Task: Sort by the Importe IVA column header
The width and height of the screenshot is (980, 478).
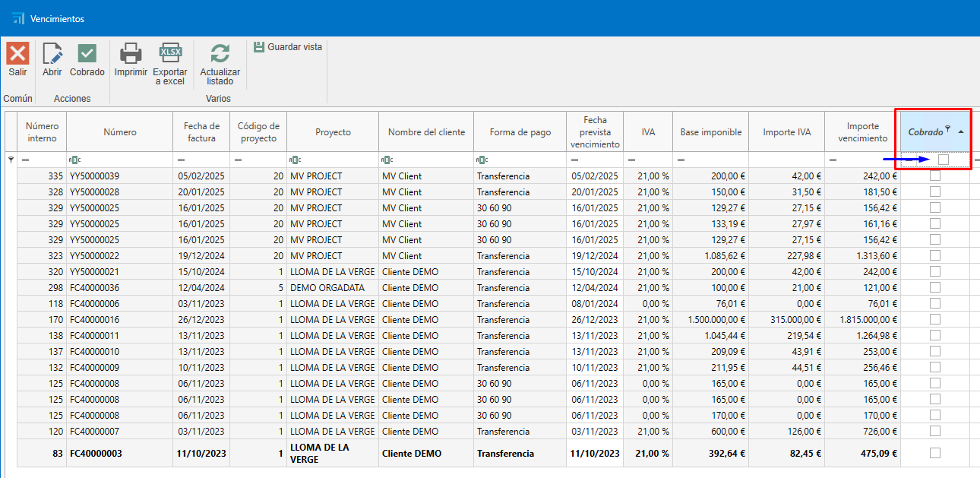Action: (x=786, y=131)
